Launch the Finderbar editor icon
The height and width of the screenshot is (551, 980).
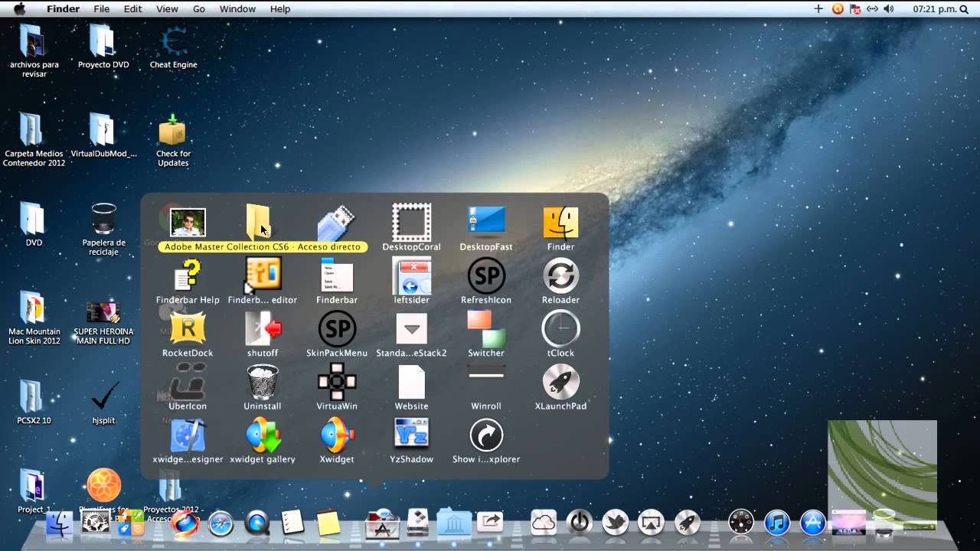pos(262,275)
